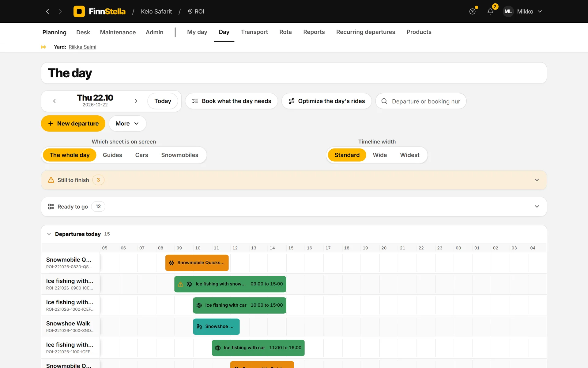Viewport: 588px width, 368px height.
Task: Open the More dropdown
Action: (x=127, y=124)
